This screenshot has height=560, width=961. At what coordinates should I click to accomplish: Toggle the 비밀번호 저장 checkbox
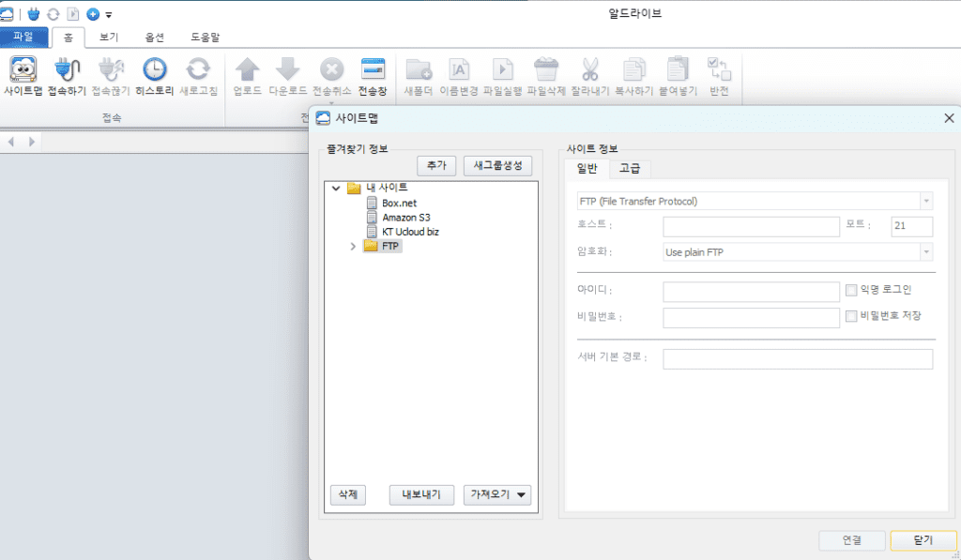(850, 316)
